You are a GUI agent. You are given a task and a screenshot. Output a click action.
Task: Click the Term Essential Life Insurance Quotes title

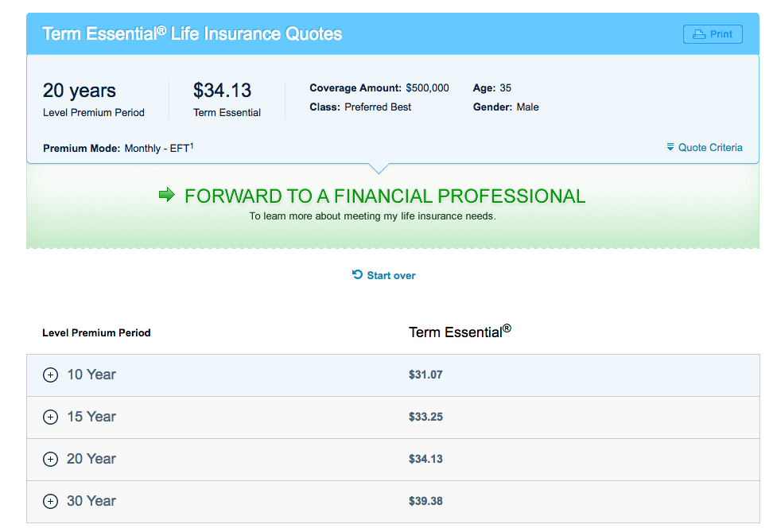pos(192,34)
